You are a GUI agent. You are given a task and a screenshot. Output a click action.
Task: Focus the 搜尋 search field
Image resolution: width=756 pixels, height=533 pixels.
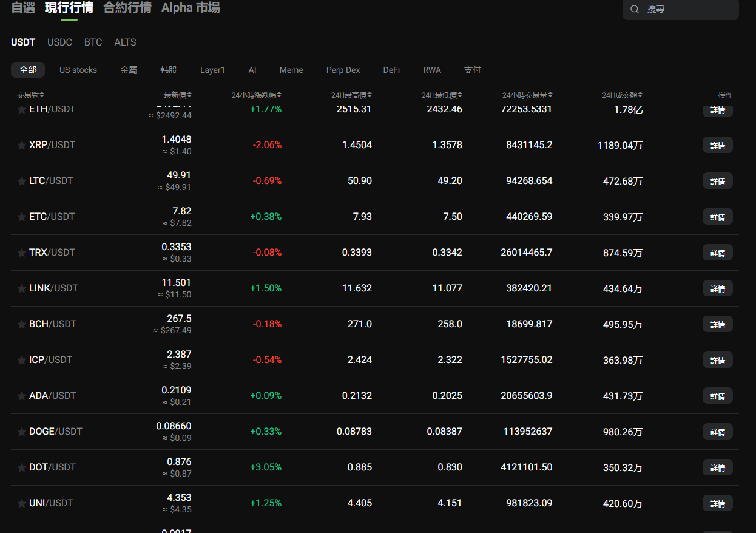tap(681, 9)
